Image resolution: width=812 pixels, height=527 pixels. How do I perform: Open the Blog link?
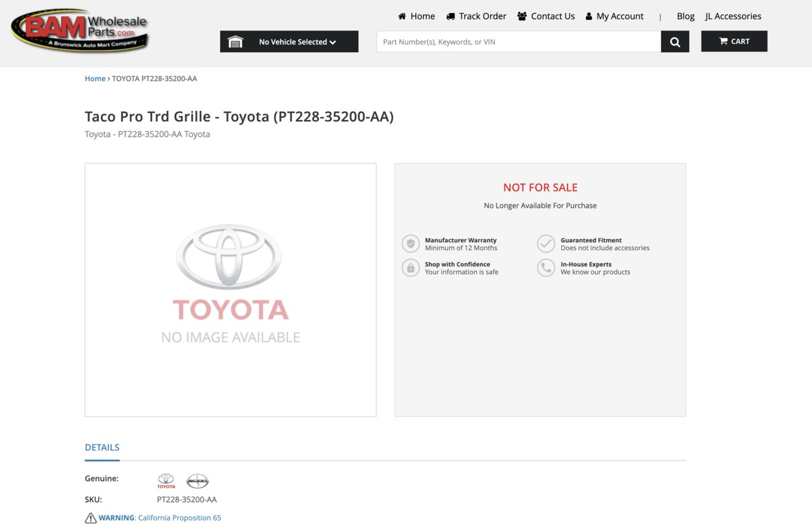tap(686, 17)
